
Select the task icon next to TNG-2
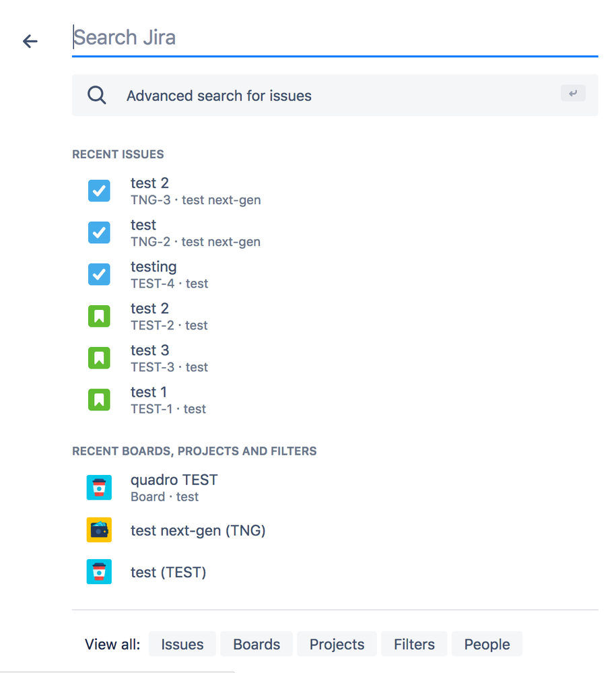coord(99,232)
